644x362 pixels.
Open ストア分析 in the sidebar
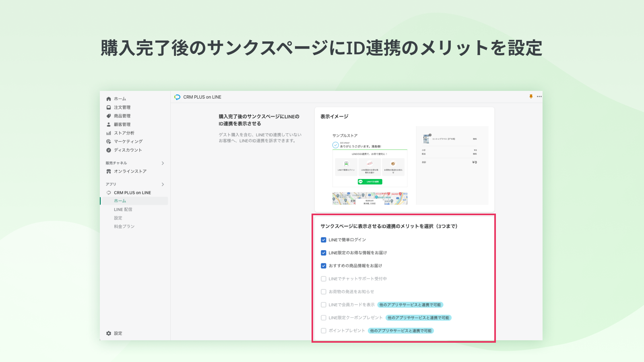point(124,133)
